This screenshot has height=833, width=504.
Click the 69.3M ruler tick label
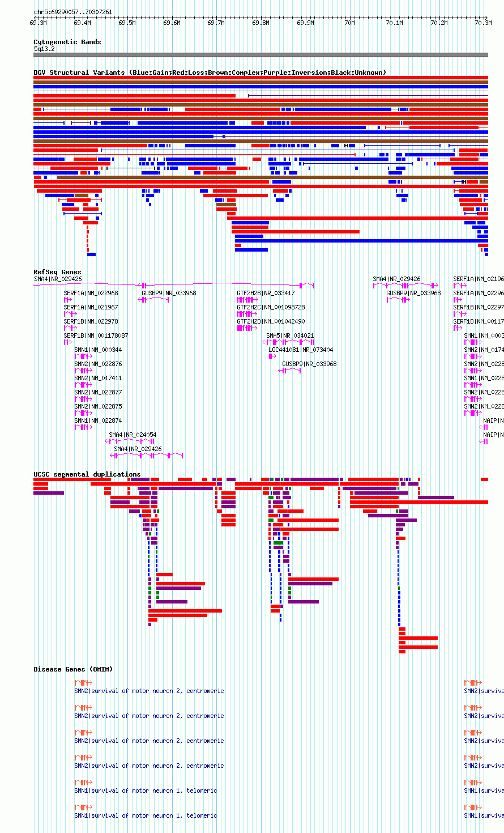(38, 23)
